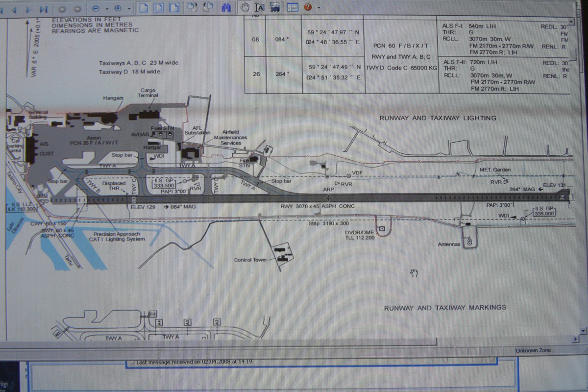Click the '264°' bearing table cell
Viewport: 588px width, 392px height.
coord(281,74)
